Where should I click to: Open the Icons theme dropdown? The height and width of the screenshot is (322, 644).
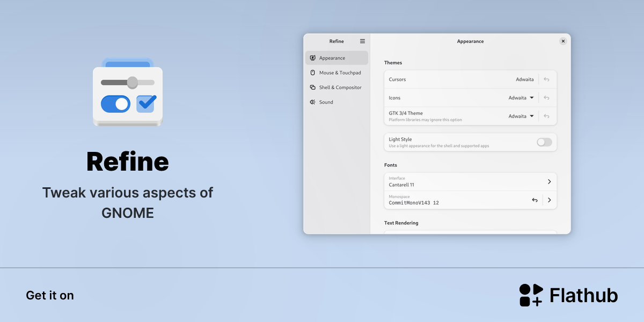pos(521,98)
